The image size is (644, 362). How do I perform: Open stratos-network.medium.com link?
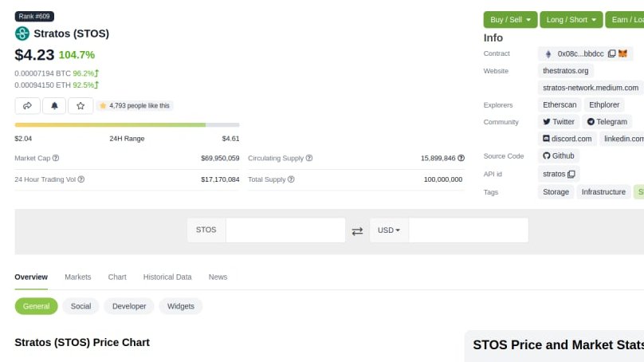pos(591,88)
